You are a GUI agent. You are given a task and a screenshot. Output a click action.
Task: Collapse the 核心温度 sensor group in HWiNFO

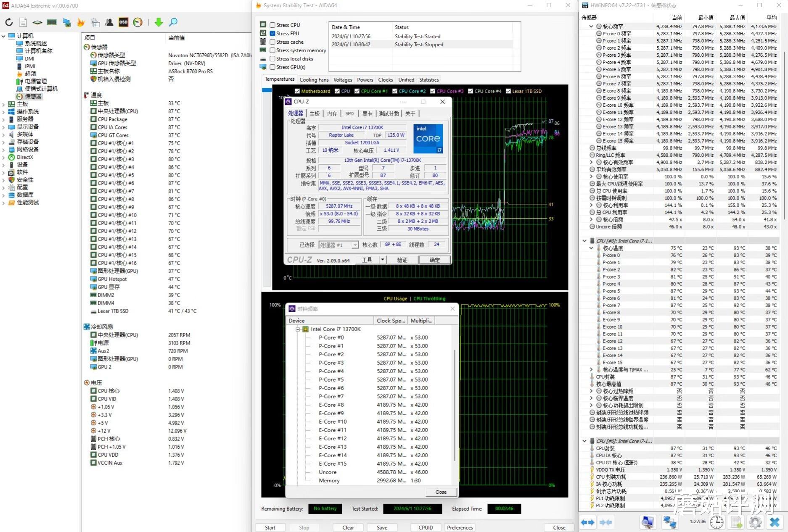pyautogui.click(x=591, y=248)
